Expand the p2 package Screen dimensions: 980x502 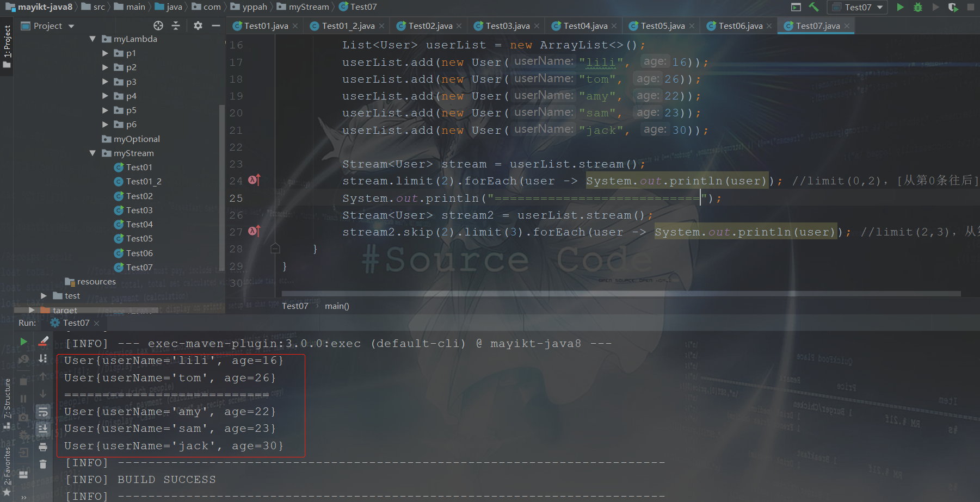(106, 67)
